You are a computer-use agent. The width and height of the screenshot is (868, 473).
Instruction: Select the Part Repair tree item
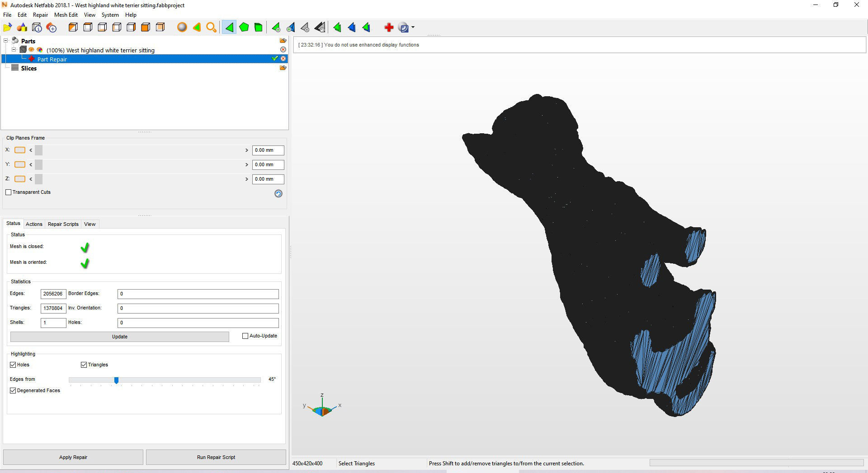tap(52, 59)
